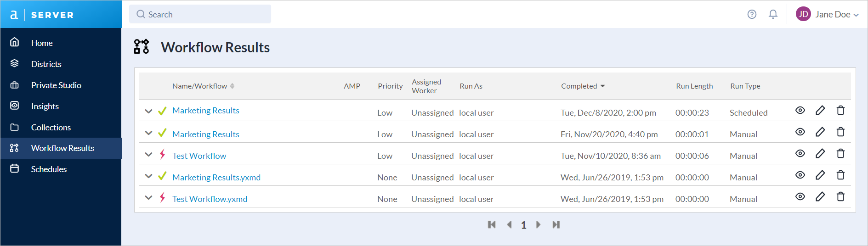View the Dec 8 Marketing Results with eye icon
This screenshot has width=868, height=246.
tap(800, 110)
